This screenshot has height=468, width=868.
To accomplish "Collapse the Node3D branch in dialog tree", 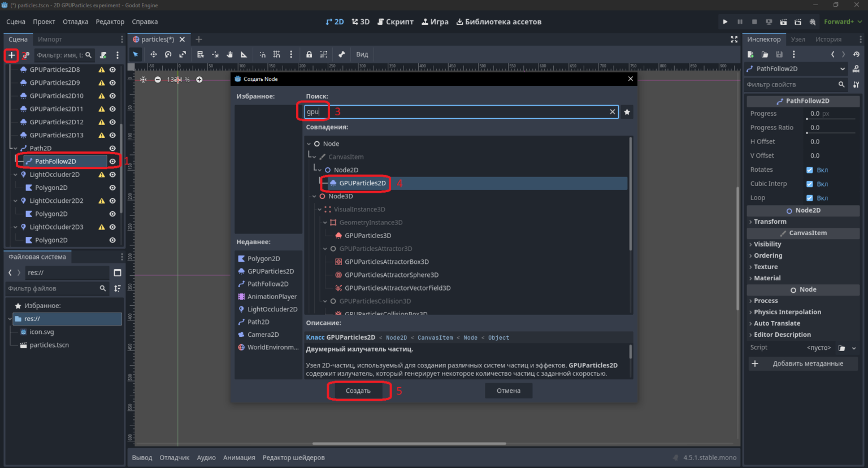I will 314,197.
